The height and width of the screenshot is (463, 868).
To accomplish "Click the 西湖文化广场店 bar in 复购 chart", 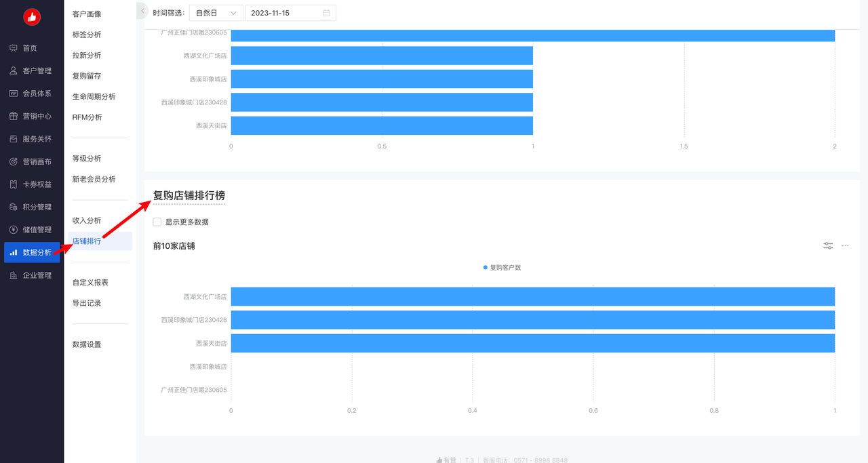I will click(532, 297).
